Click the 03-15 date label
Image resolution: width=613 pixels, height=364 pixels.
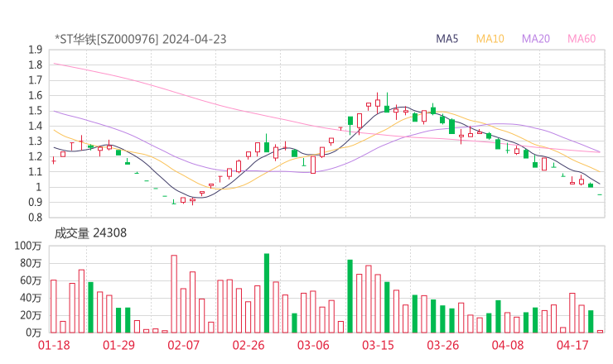click(x=378, y=345)
